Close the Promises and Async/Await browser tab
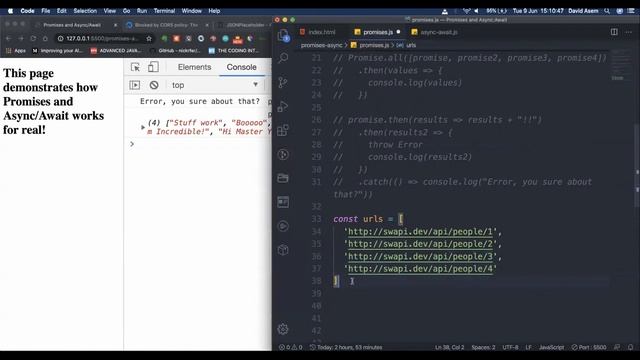The height and width of the screenshot is (360, 640). tap(116, 25)
